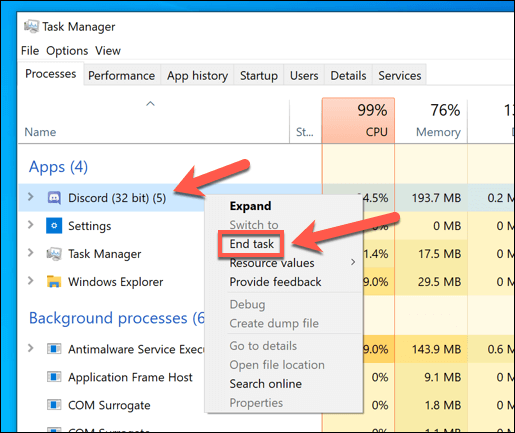Screen dimensions: 515x433
Task: Expand the Windows Explorer row
Action: click(31, 281)
